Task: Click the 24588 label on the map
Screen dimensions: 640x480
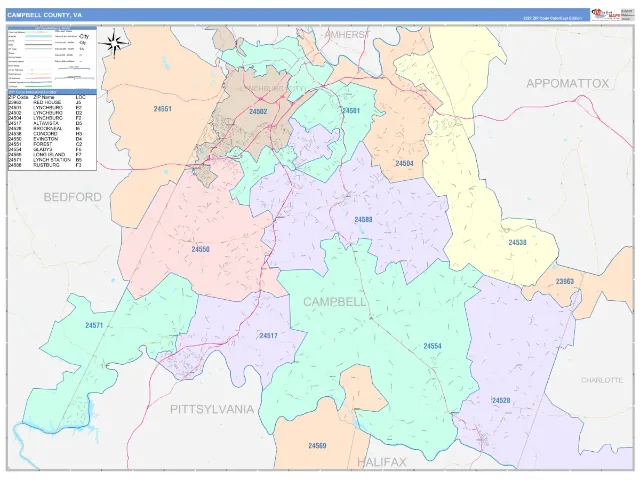Action: pos(363,220)
